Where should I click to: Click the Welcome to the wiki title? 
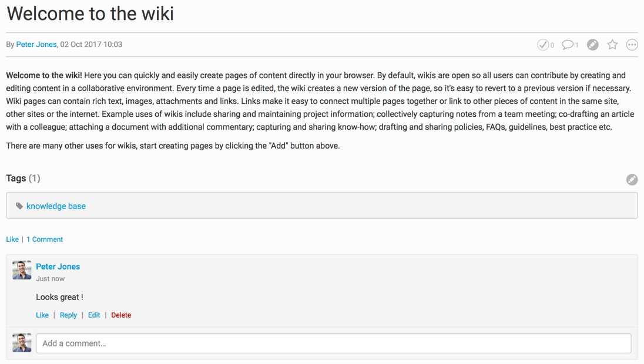[90, 14]
